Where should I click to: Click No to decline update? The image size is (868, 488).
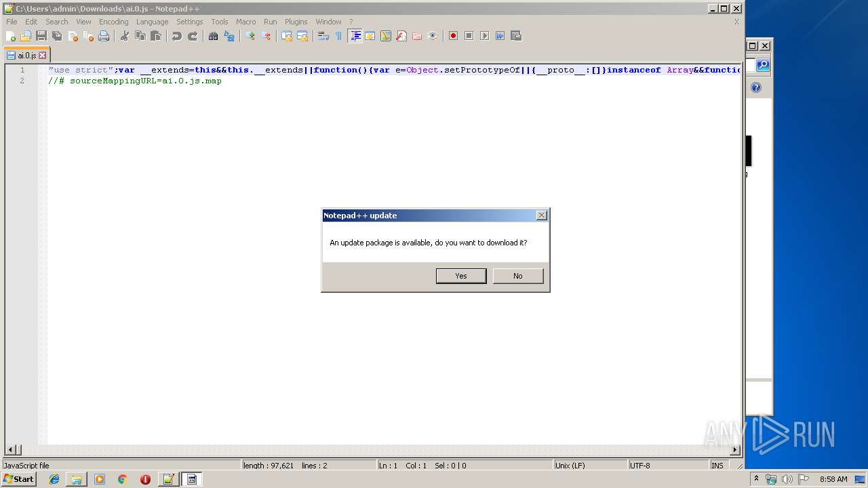[518, 276]
